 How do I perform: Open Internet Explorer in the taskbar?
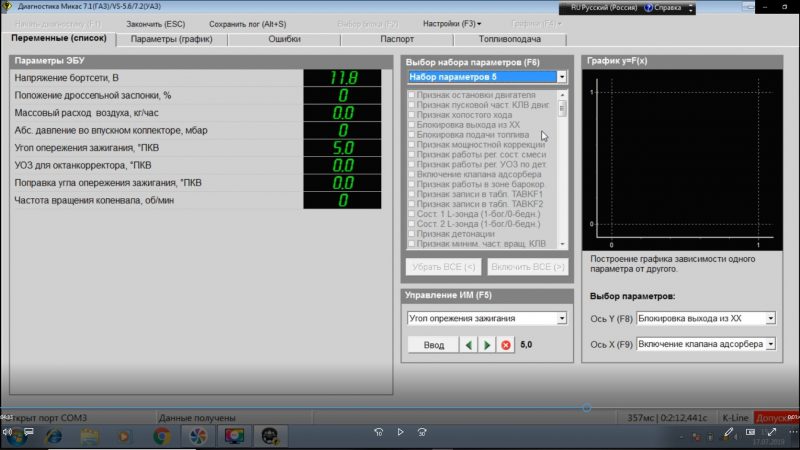click(x=52, y=435)
